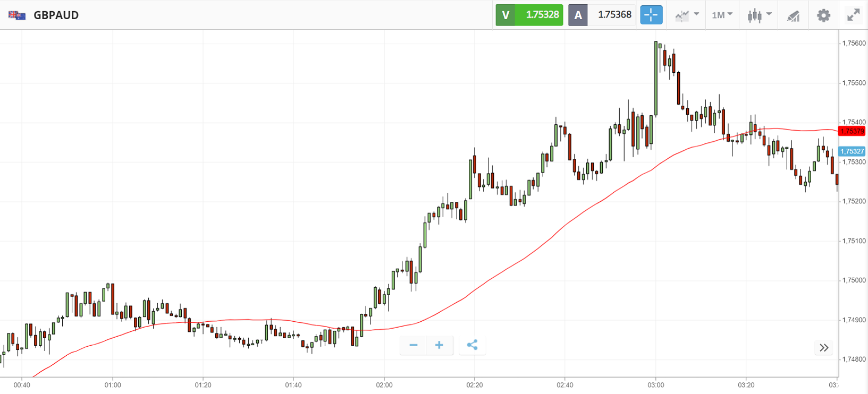Open the candlestick chart type dropdown
The image size is (868, 394).
point(759,15)
